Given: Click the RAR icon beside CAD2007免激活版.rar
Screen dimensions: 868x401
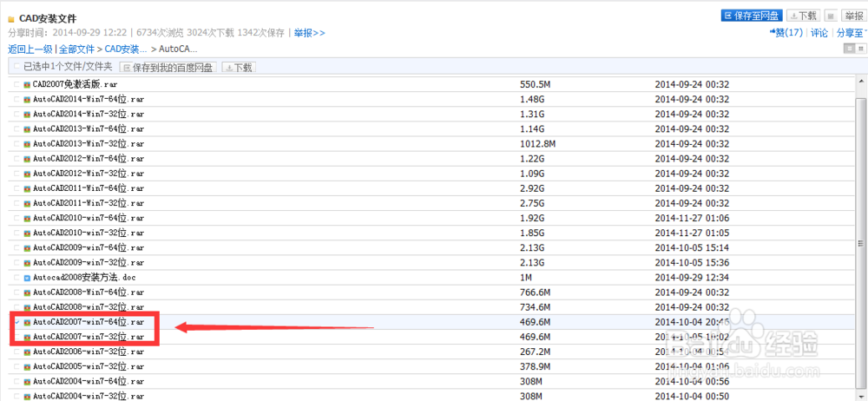Looking at the screenshot, I should pos(27,85).
